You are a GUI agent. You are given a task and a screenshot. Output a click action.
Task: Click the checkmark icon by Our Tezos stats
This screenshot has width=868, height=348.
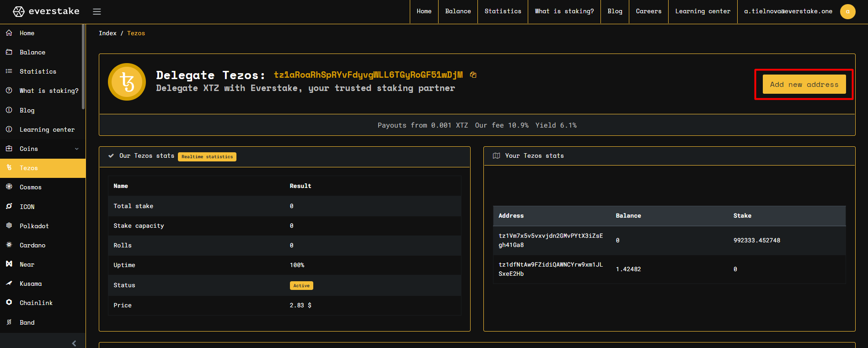coord(111,156)
